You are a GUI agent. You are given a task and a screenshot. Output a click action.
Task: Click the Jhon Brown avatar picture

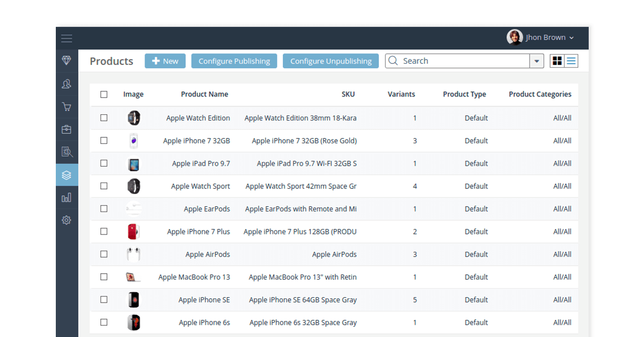[x=515, y=38]
